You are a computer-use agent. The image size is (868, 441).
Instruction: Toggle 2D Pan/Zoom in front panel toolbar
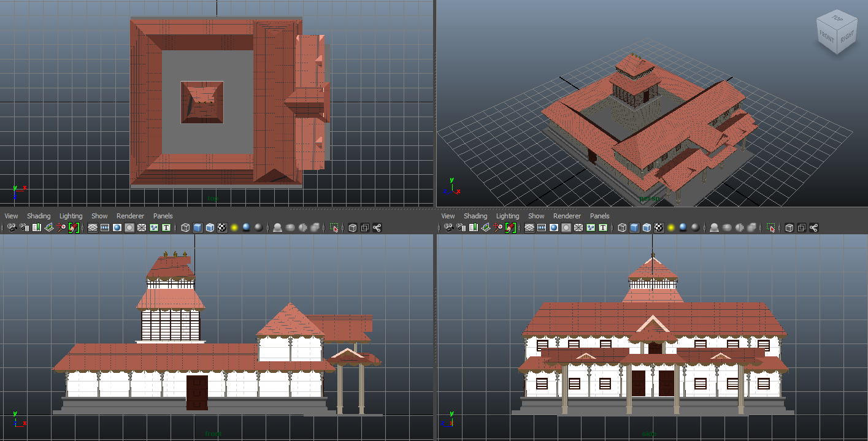pyautogui.click(x=61, y=228)
